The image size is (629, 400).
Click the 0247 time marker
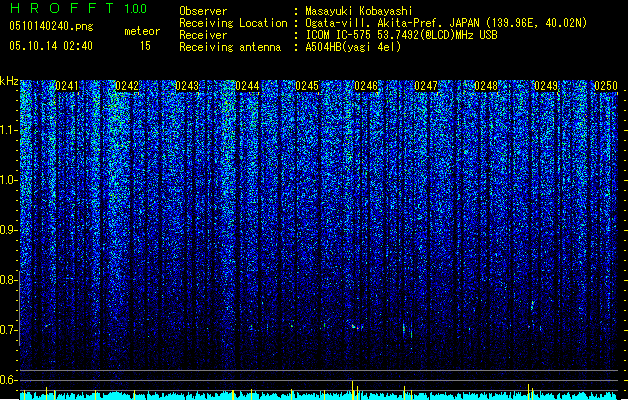pos(426,86)
